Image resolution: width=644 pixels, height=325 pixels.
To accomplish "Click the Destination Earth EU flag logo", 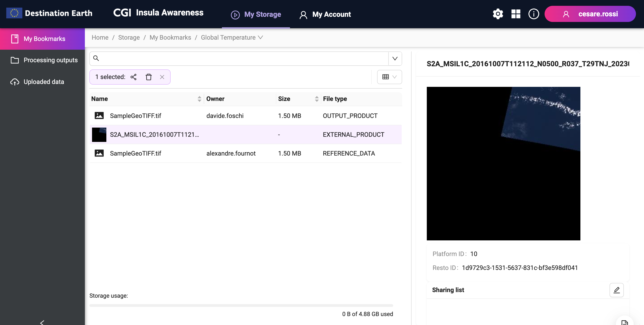I will pos(14,13).
